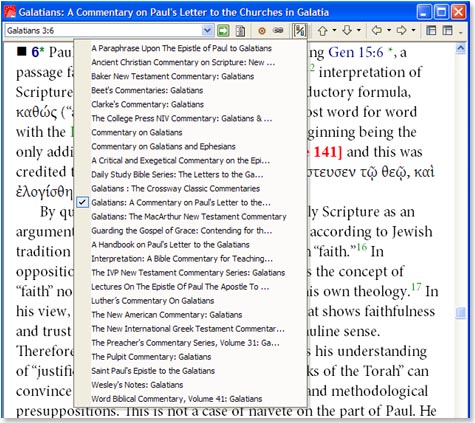
Task: Open footnote 17 after "theology."
Action: 416,287
